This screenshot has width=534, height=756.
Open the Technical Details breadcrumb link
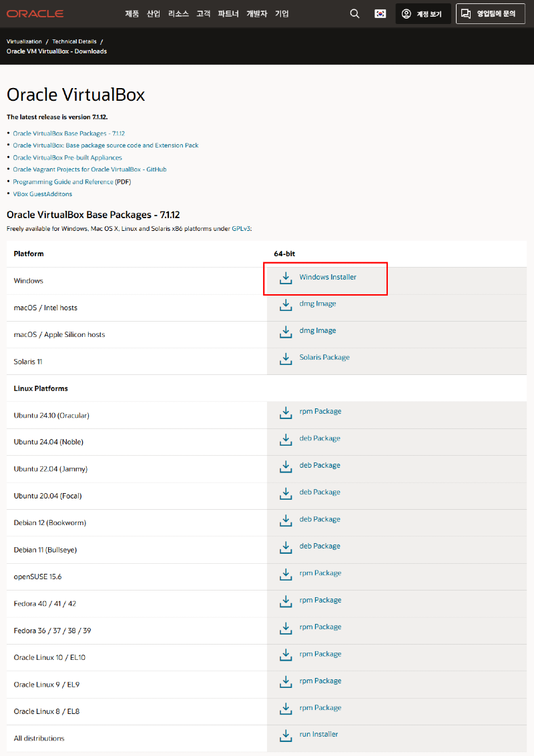point(74,41)
